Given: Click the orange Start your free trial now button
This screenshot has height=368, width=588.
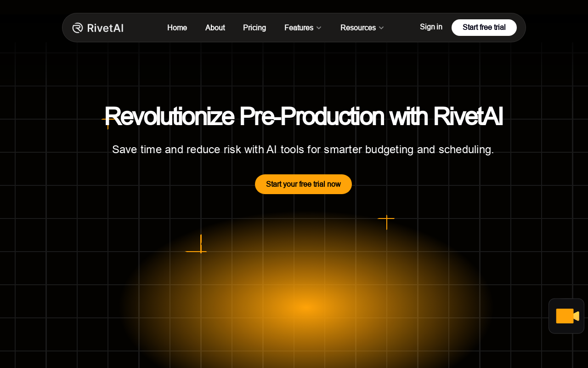Looking at the screenshot, I should (x=303, y=184).
